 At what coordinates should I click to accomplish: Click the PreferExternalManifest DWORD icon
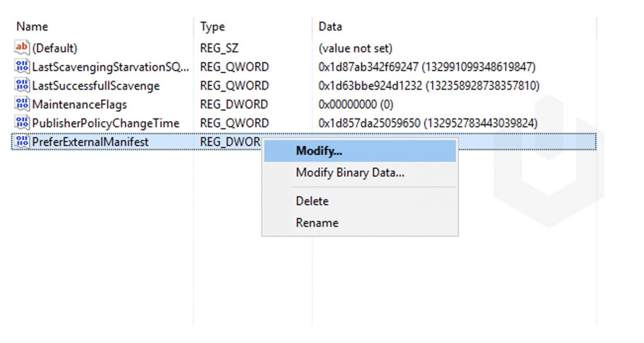coord(22,142)
